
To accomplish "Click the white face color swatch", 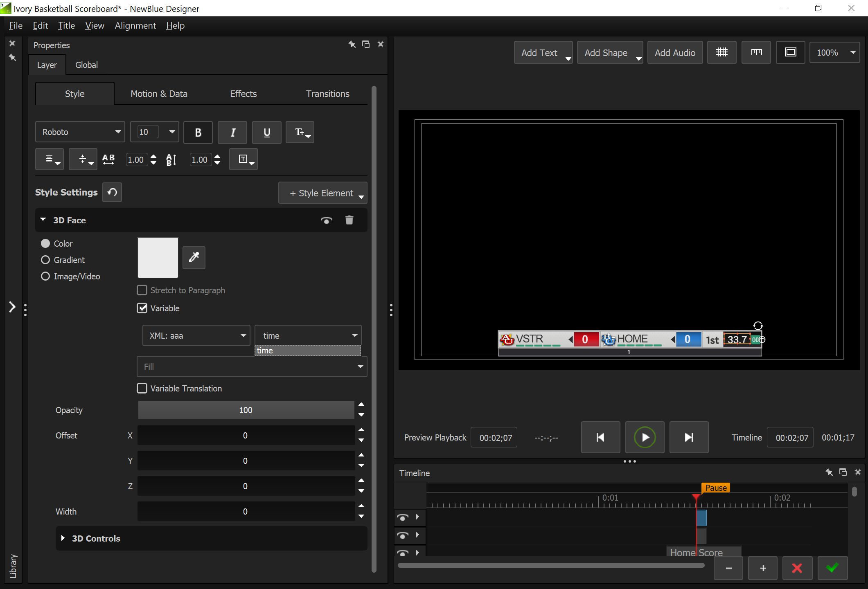I will (x=158, y=257).
